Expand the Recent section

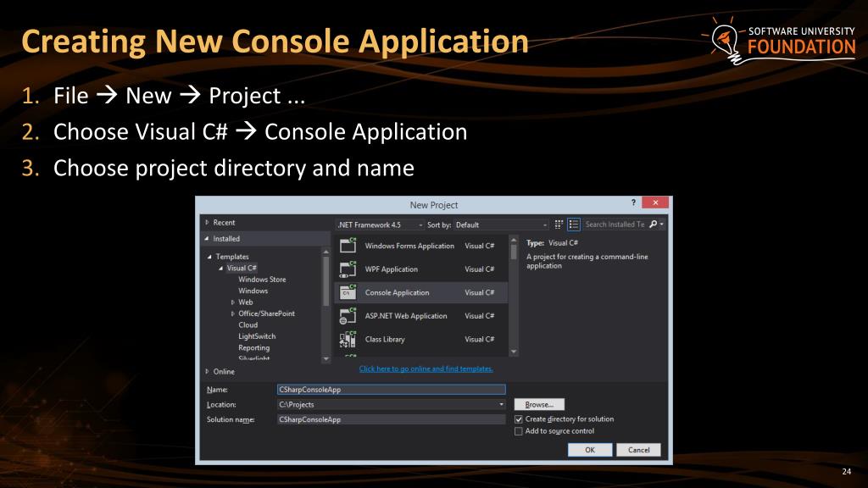(207, 223)
